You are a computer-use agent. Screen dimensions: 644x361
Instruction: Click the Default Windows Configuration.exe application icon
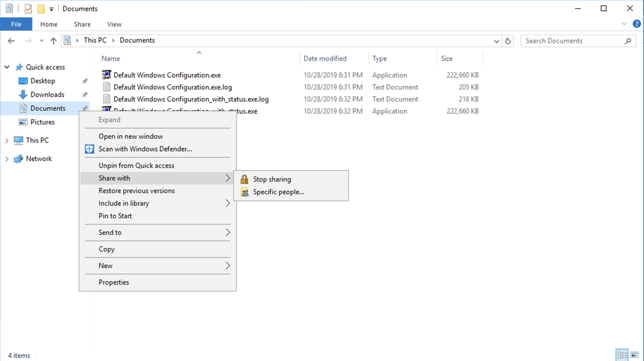click(x=107, y=74)
